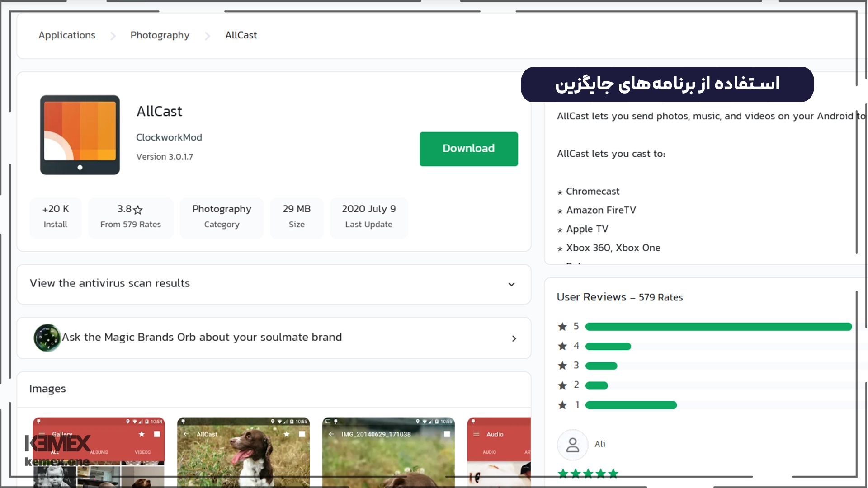This screenshot has width=868, height=488.
Task: Click the star icon beside rating 5
Action: [x=562, y=327]
